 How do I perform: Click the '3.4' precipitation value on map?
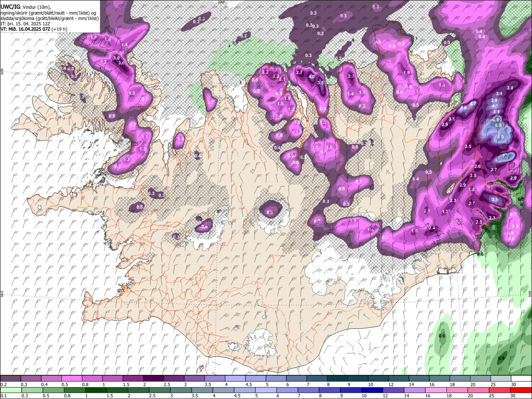(499, 94)
